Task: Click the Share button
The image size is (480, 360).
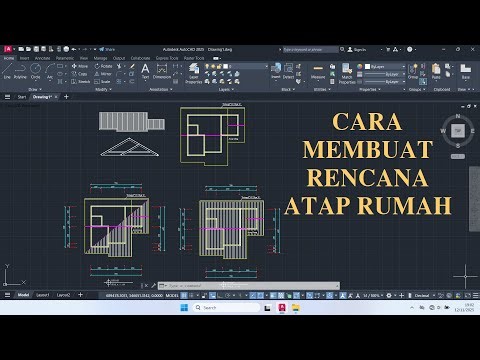Action: 107,49
